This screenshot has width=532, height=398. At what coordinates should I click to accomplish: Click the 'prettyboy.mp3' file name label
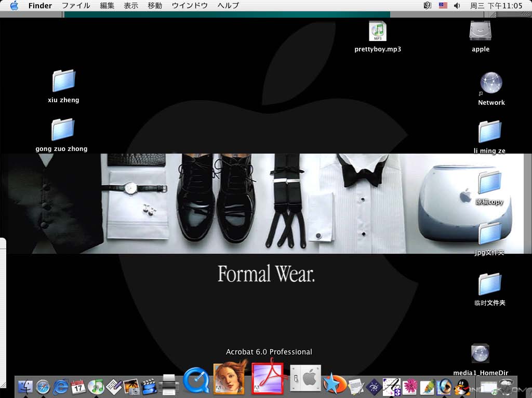[378, 49]
